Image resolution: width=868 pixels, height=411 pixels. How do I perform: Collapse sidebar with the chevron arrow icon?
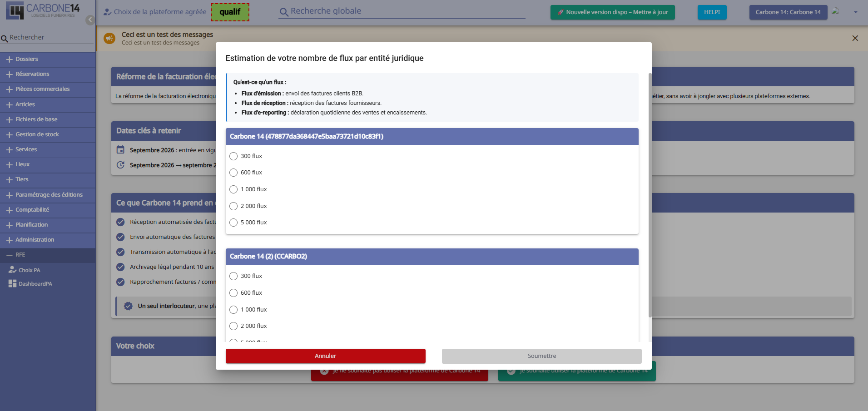click(x=90, y=20)
